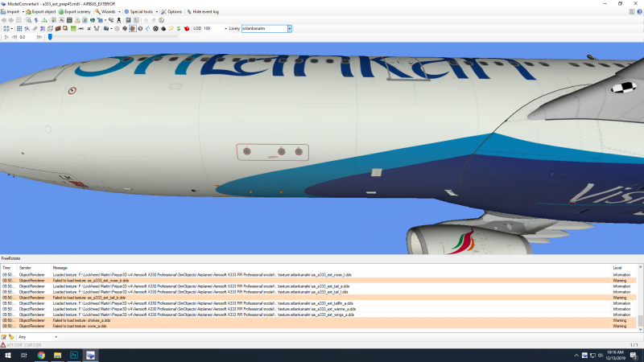This screenshot has height=362, width=644.
Task: Play the animation
Action: pyautogui.click(x=6, y=37)
